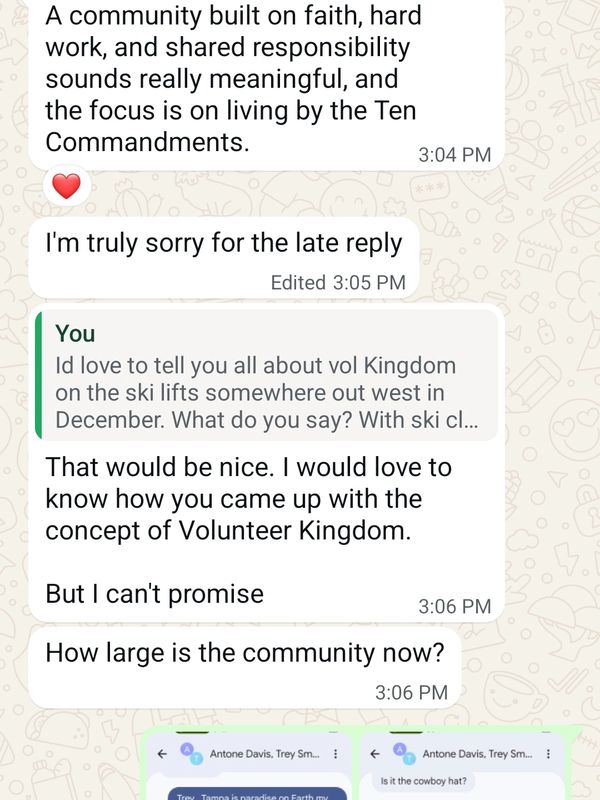
Task: Tap 'Antone Davis, Trey Sm...' title in right thumbnail
Action: (x=478, y=754)
